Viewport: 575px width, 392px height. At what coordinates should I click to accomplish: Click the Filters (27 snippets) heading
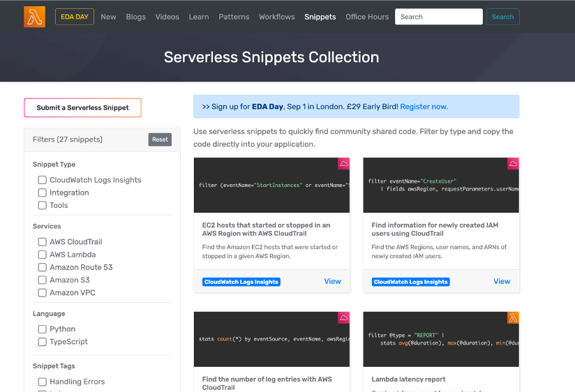[x=68, y=140]
